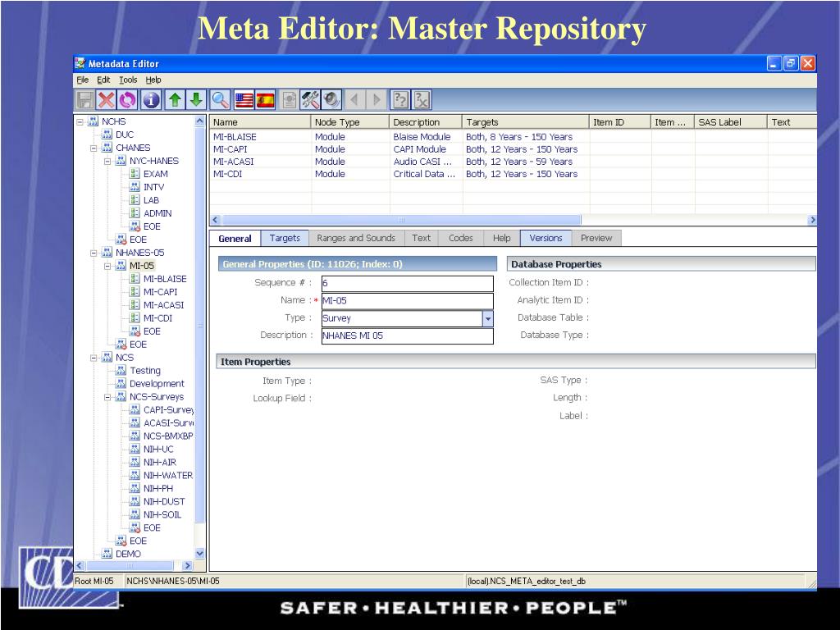
Task: Click the hammer and wrench tools icon
Action: click(x=310, y=99)
